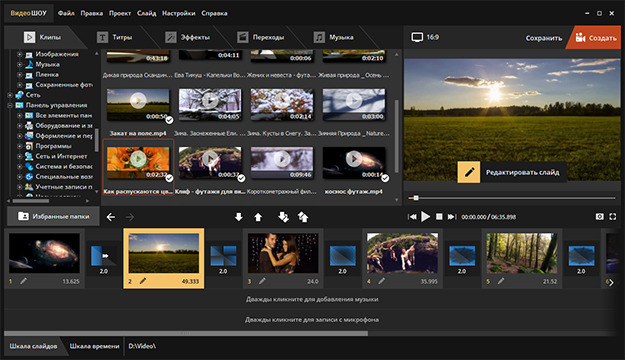Open the Эффекты tab
625x360 pixels.
coord(187,37)
